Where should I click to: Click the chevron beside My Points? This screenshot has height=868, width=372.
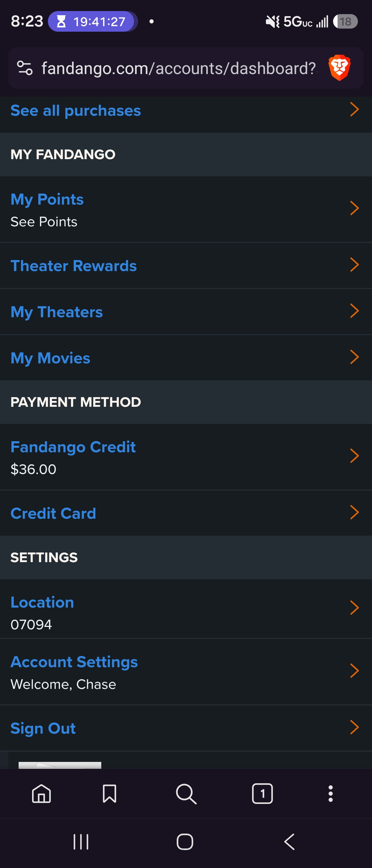pyautogui.click(x=354, y=208)
